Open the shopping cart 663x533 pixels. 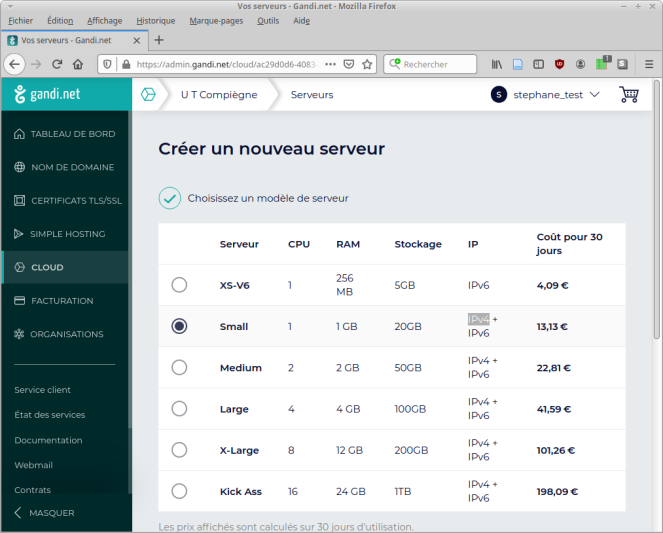[629, 94]
